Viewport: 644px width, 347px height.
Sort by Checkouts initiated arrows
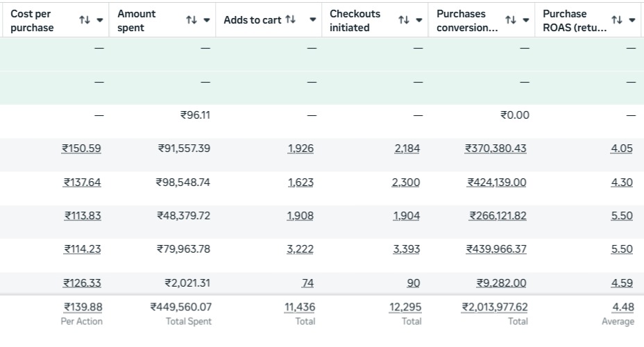click(x=403, y=20)
